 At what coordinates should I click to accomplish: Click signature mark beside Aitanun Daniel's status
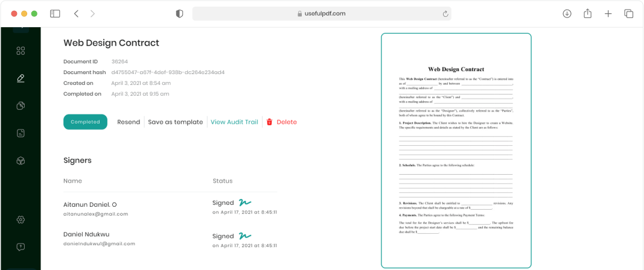tap(245, 202)
